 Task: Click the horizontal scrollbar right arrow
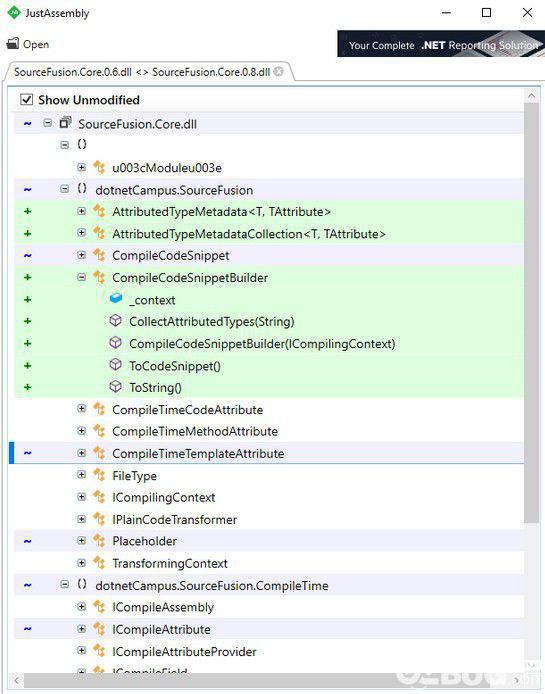516,679
